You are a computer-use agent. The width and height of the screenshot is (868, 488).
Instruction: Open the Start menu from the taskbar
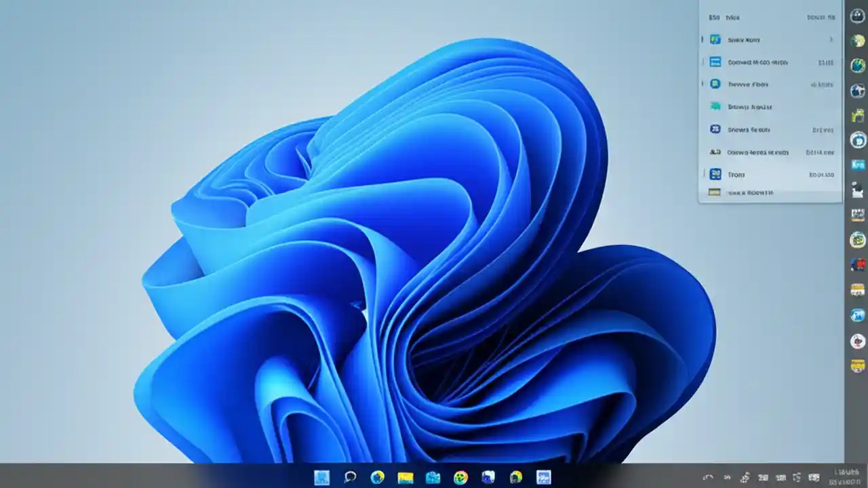(x=321, y=478)
